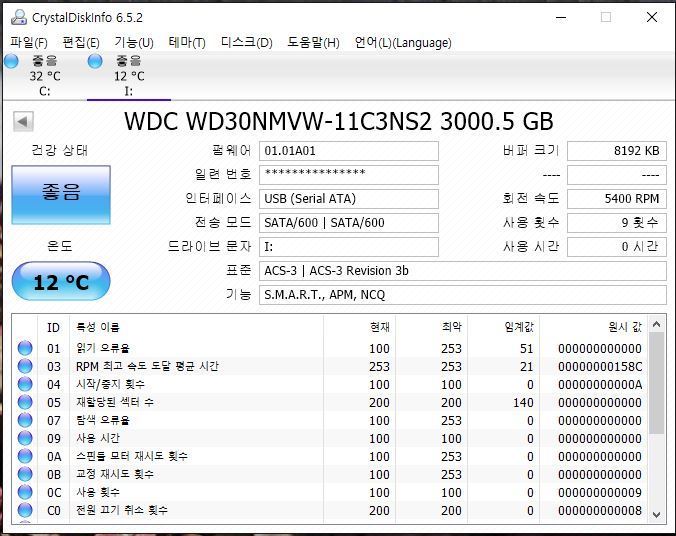Open the 도움말(H) menu
This screenshot has width=676, height=536.
click(x=313, y=43)
